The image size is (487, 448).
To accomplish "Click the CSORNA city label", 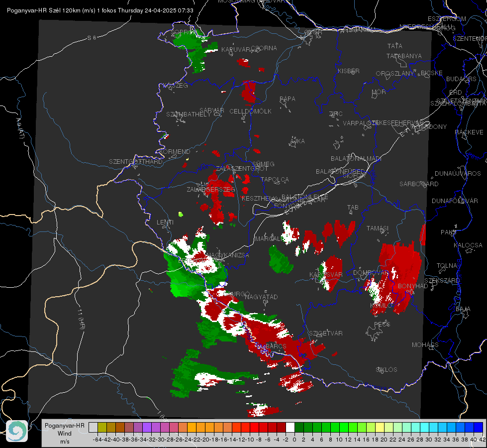I will [x=264, y=48].
